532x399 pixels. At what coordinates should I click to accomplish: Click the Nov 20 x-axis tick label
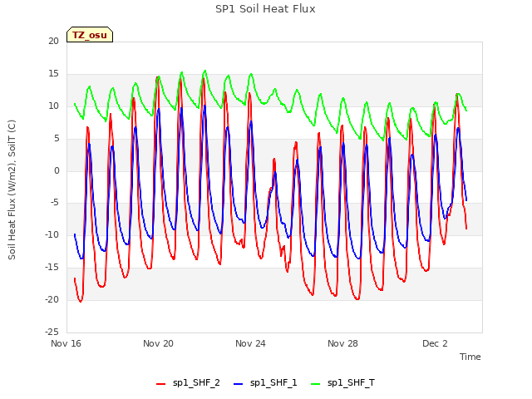click(x=158, y=343)
